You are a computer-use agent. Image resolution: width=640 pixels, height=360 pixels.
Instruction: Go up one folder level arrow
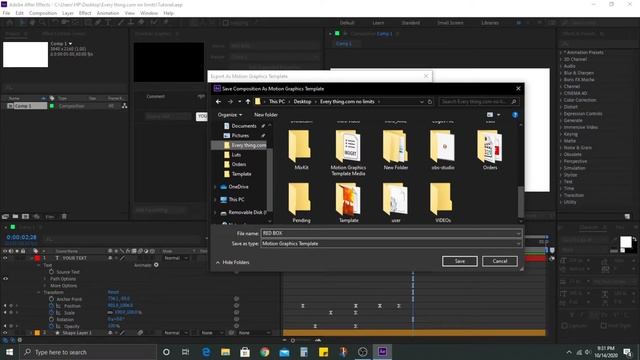pyautogui.click(x=248, y=102)
